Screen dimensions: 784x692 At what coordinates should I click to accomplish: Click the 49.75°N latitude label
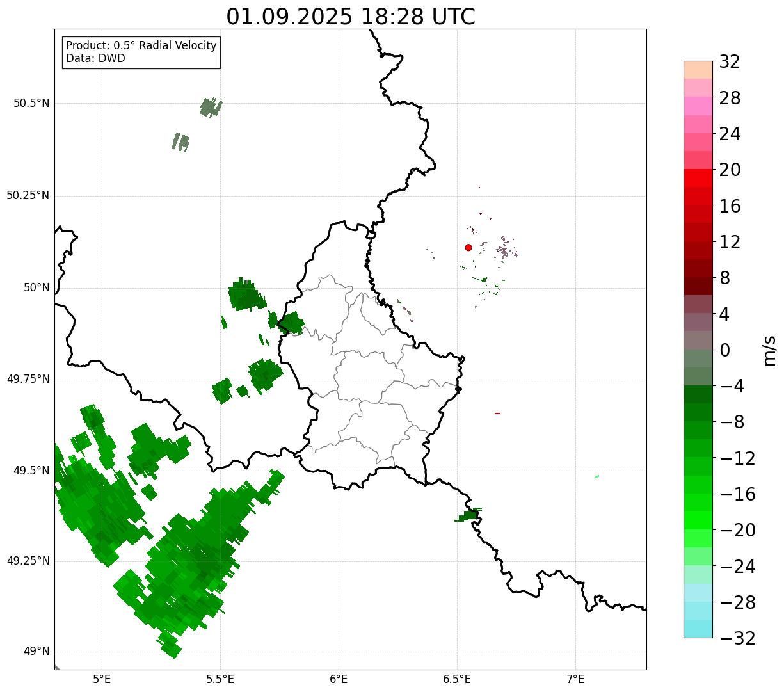click(28, 380)
